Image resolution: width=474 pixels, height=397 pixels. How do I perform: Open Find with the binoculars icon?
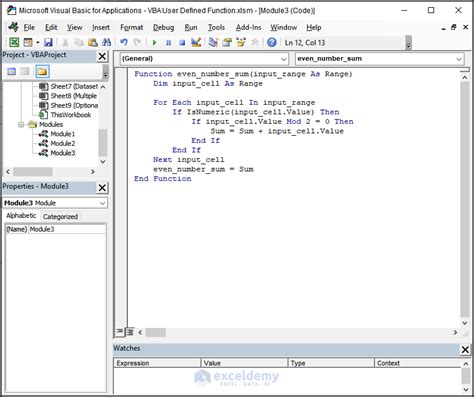(x=106, y=42)
